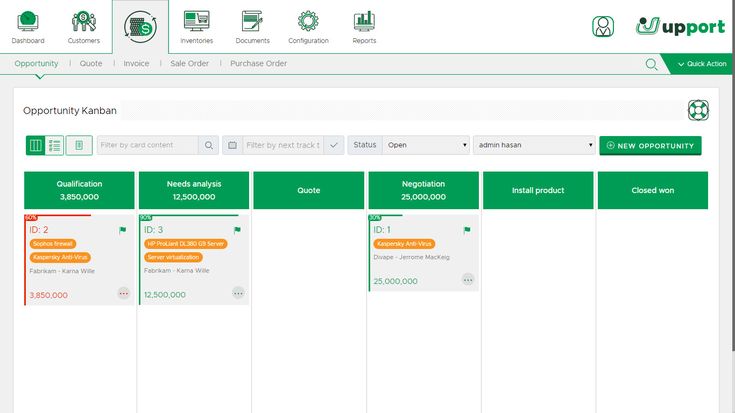Open the Documents module
The height and width of the screenshot is (413, 735).
pos(252,27)
